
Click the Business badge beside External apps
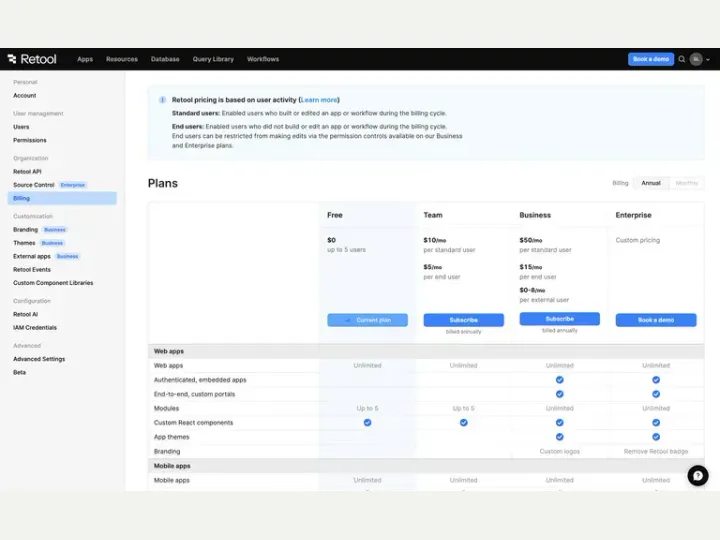pos(68,256)
